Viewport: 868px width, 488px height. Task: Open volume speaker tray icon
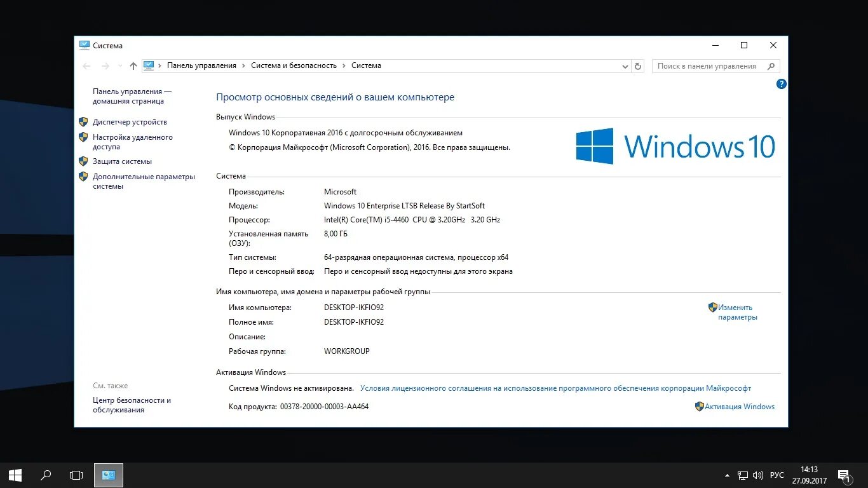(x=758, y=475)
